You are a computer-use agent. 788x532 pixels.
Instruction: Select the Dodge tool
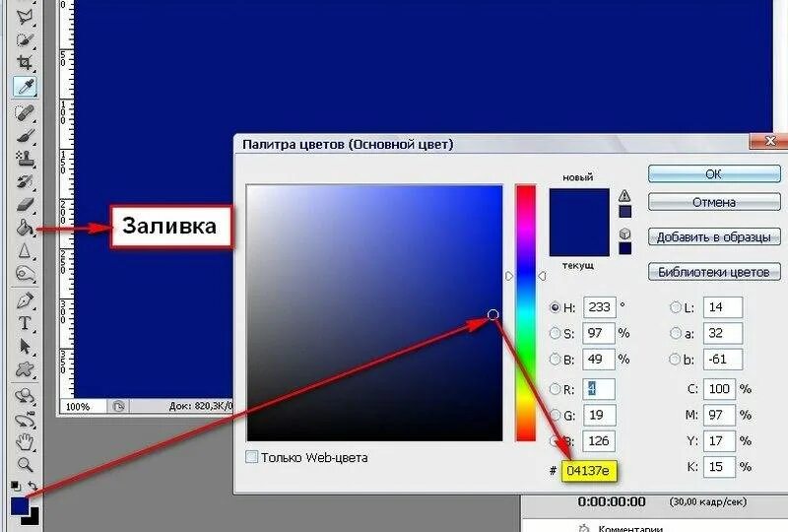click(24, 274)
